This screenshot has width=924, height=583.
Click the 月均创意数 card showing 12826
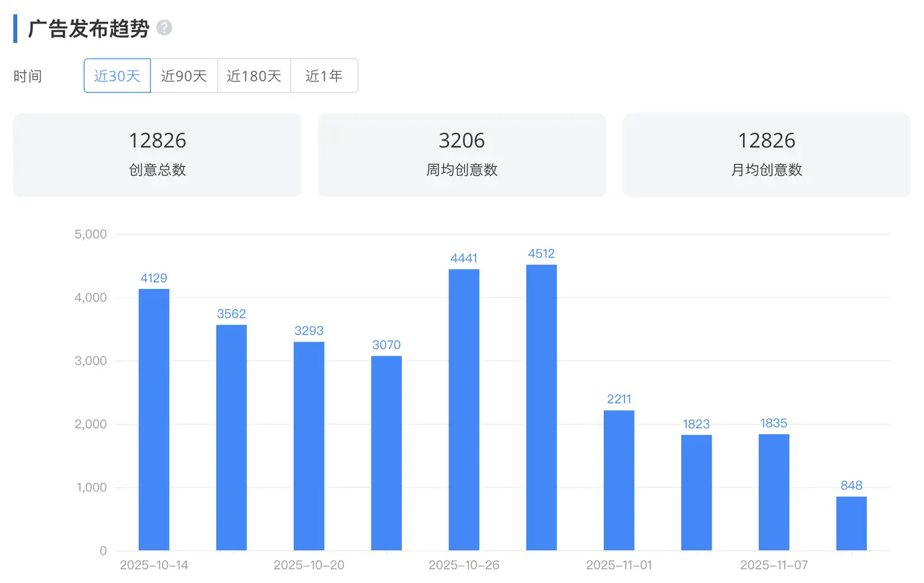click(767, 155)
